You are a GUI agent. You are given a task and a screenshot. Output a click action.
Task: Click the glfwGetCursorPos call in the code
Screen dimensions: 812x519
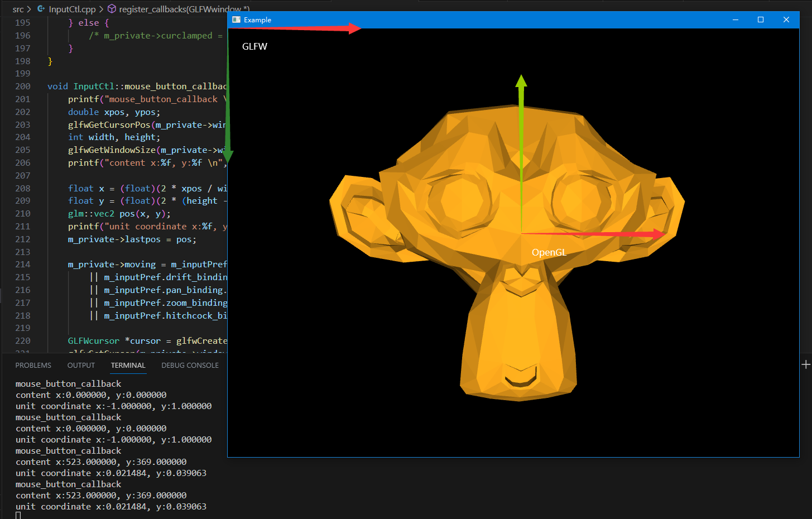(x=147, y=125)
